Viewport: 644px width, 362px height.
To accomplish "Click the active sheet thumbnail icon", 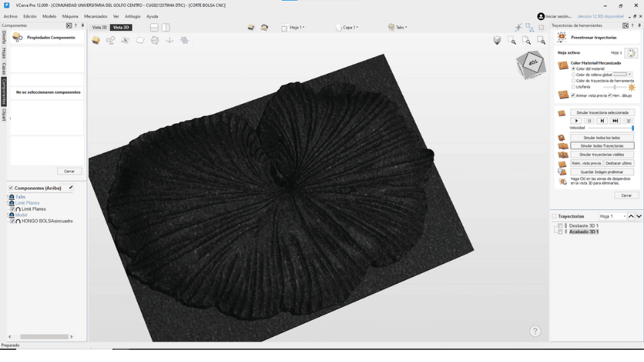I will [631, 53].
